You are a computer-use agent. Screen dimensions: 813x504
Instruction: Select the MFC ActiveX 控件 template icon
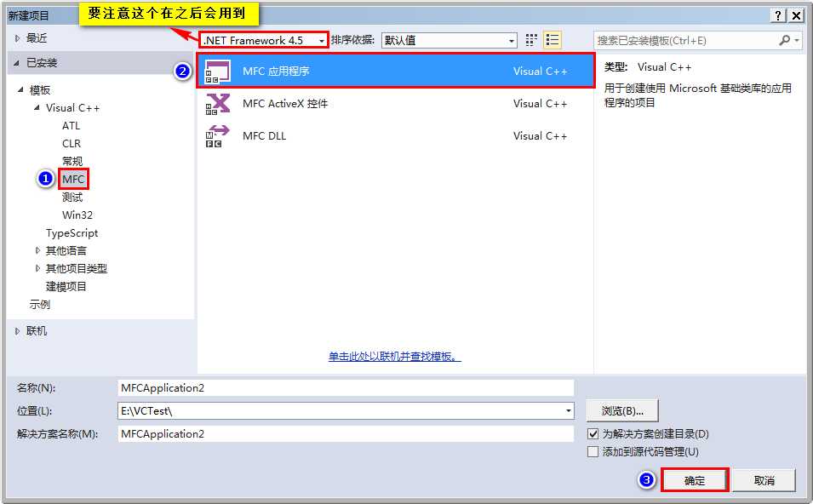(x=218, y=104)
